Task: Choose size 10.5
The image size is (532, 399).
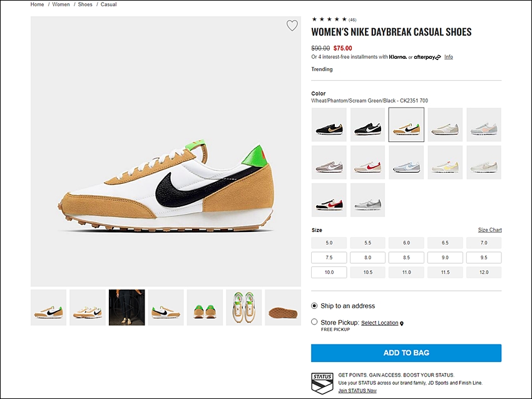Action: point(368,272)
